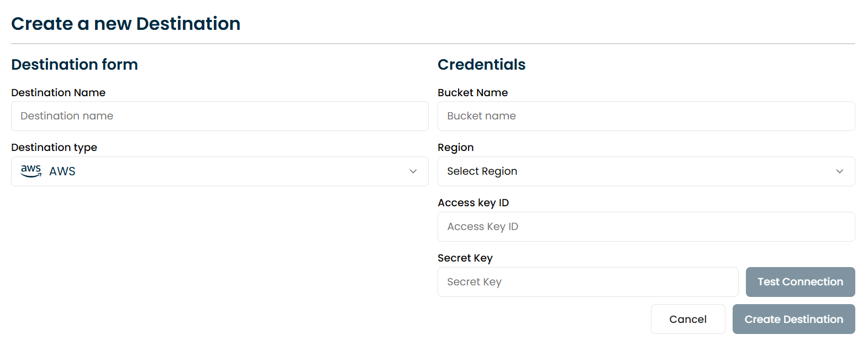This screenshot has width=868, height=355.
Task: Click inside the Destination name field
Action: (219, 116)
